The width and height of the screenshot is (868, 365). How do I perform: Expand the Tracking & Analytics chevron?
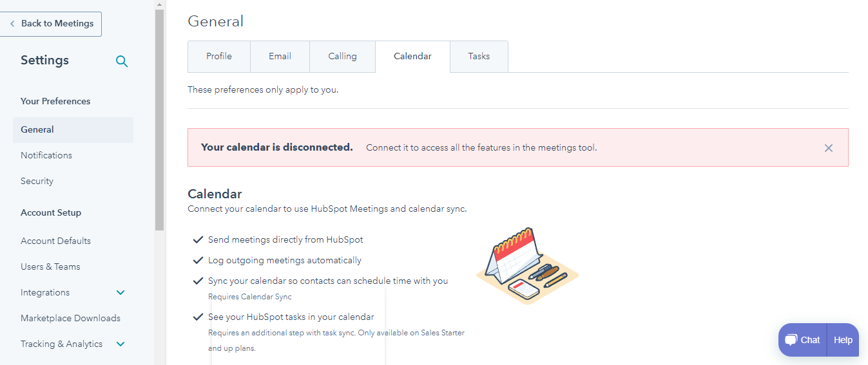(121, 344)
